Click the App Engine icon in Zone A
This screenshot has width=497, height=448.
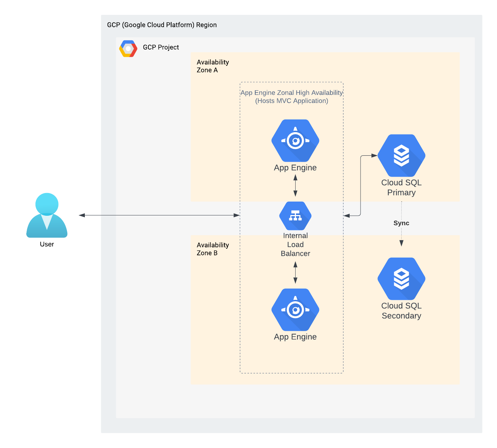pyautogui.click(x=295, y=141)
